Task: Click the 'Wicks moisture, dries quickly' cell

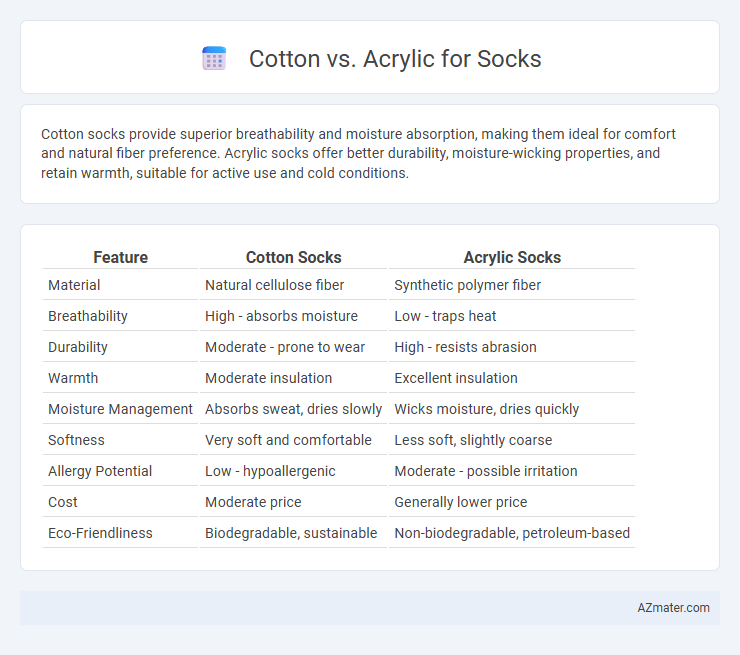Action: click(487, 409)
